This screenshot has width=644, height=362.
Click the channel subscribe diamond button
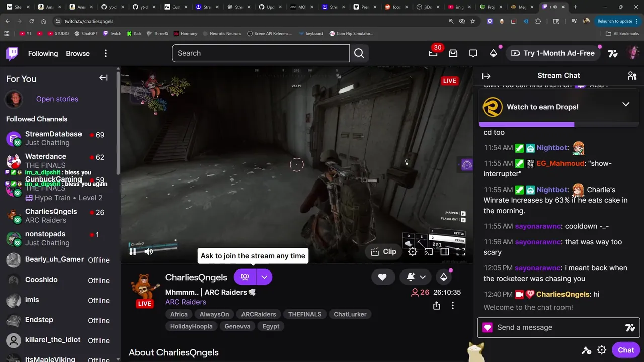point(444,277)
